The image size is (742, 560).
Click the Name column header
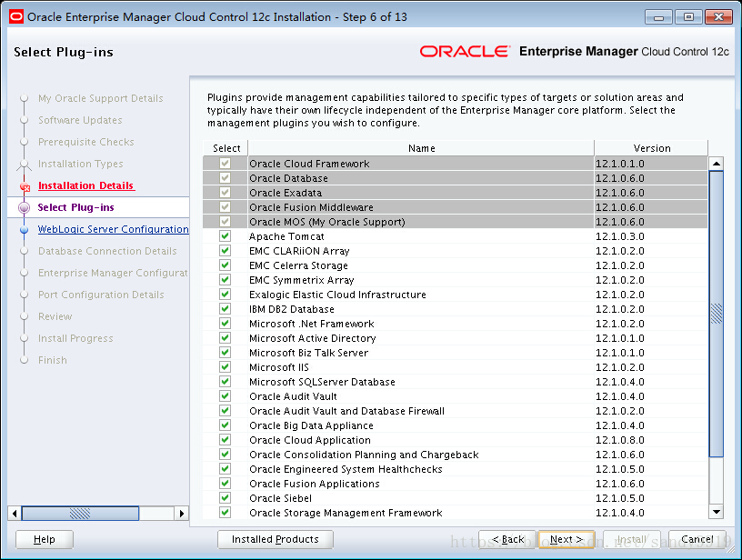point(421,148)
